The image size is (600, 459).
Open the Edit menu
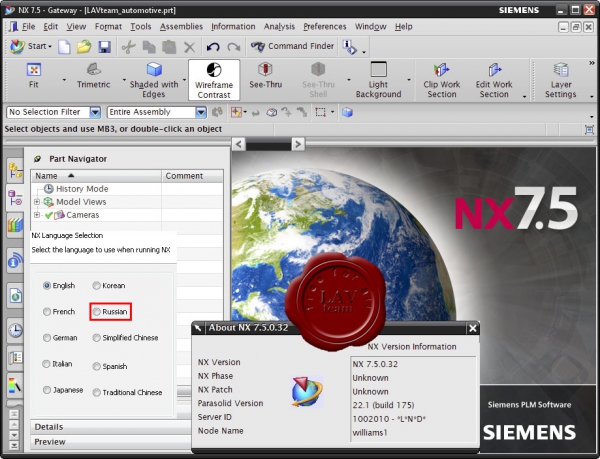[51, 26]
